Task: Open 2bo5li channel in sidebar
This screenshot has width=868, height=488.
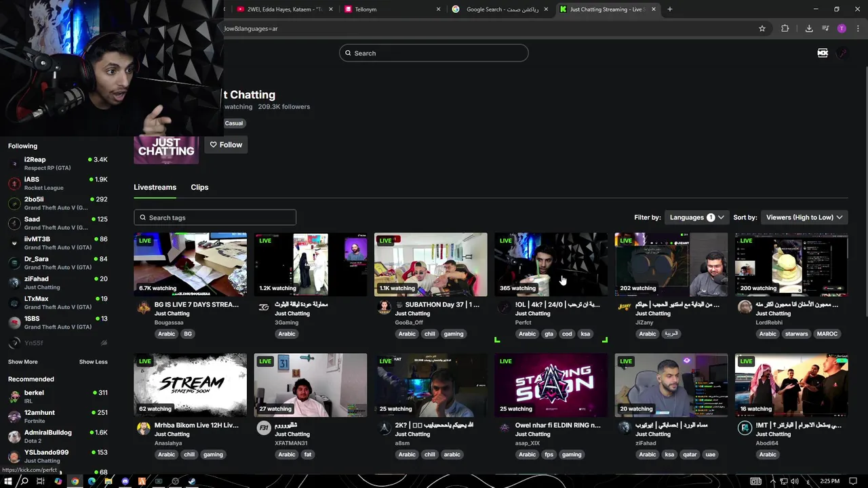Action: click(57, 203)
